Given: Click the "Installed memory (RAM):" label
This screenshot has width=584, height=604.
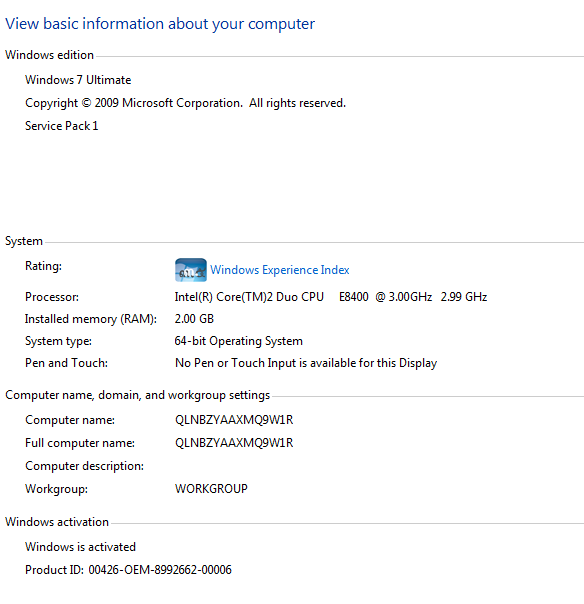Looking at the screenshot, I should pyautogui.click(x=91, y=319).
